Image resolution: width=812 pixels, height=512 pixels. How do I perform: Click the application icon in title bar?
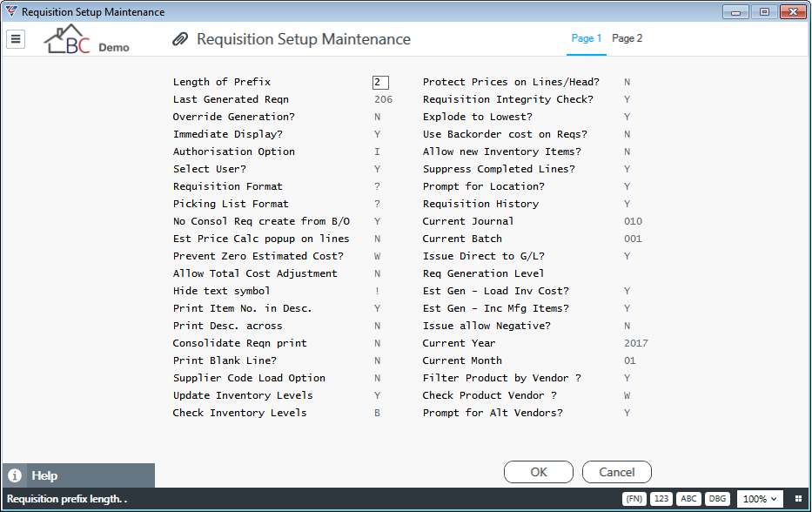pos(11,11)
